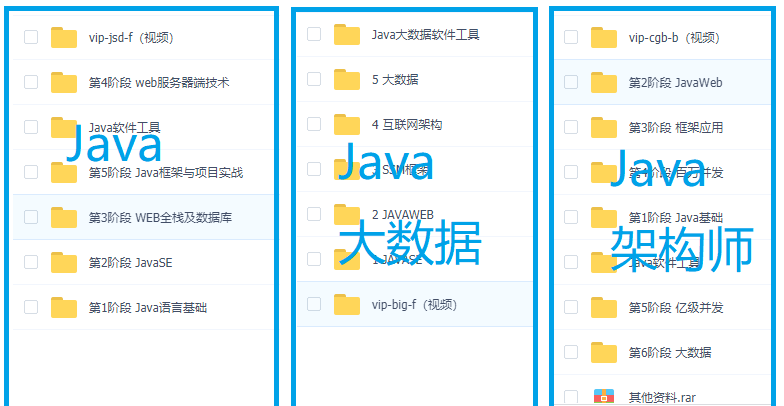Select checkbox of 第5阶段 Java框架与项目实战
Image resolution: width=784 pixels, height=406 pixels.
(x=31, y=172)
